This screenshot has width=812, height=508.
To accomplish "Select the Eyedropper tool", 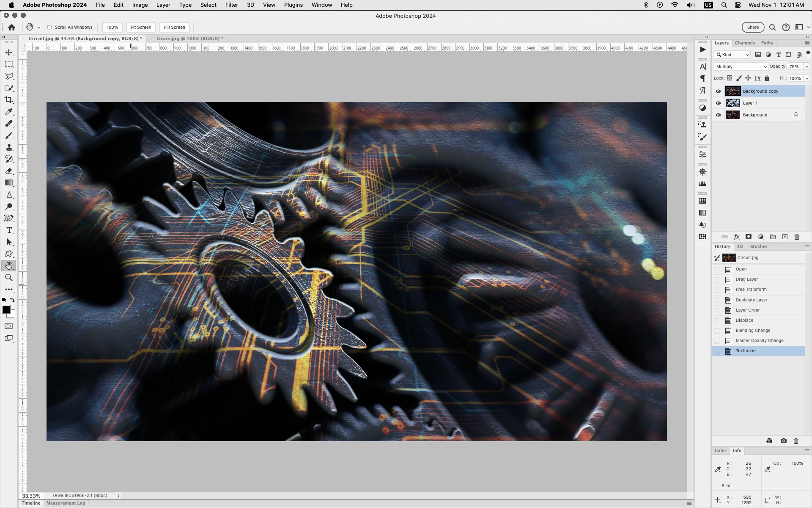I will [x=9, y=112].
